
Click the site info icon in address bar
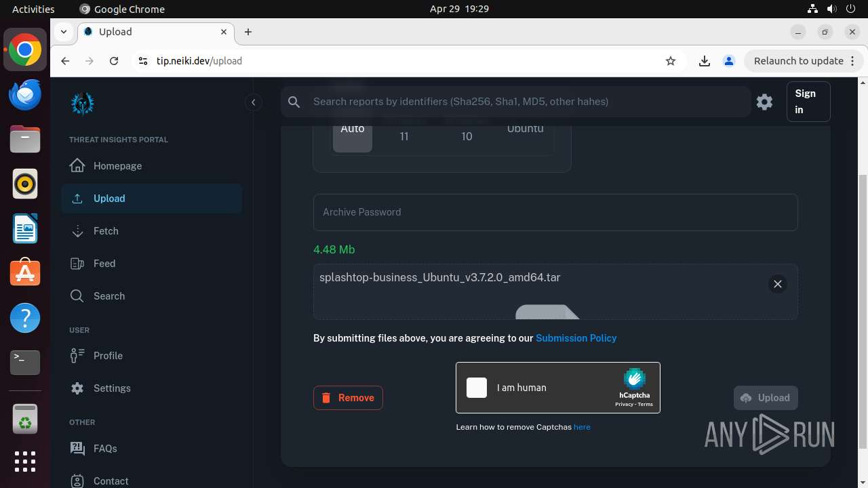142,61
